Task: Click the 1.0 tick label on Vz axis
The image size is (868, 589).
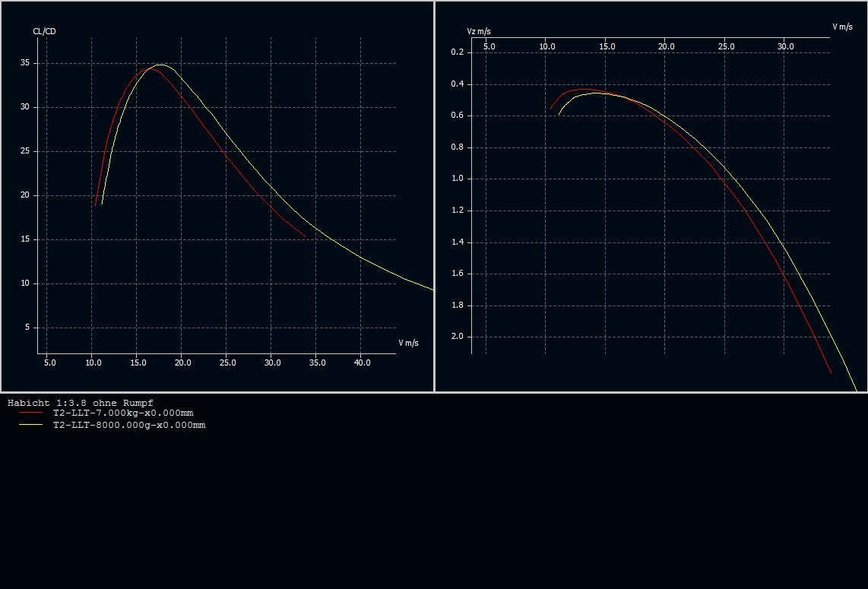Action: click(x=457, y=179)
